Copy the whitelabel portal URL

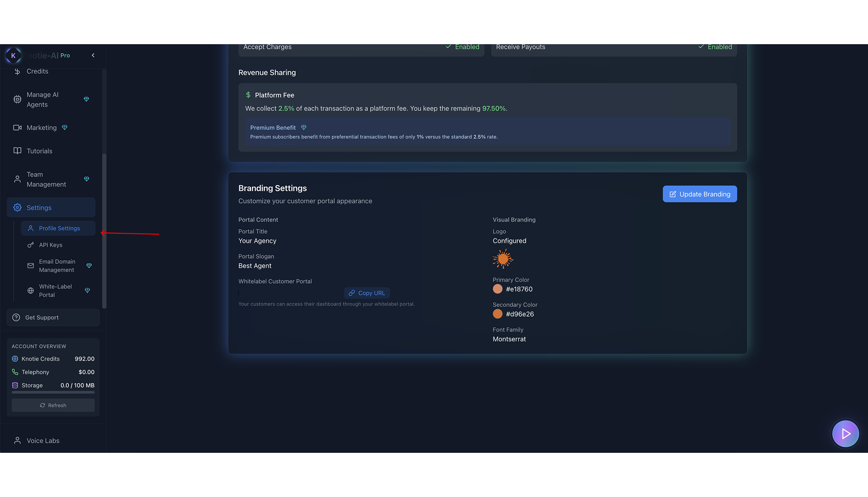tap(367, 293)
